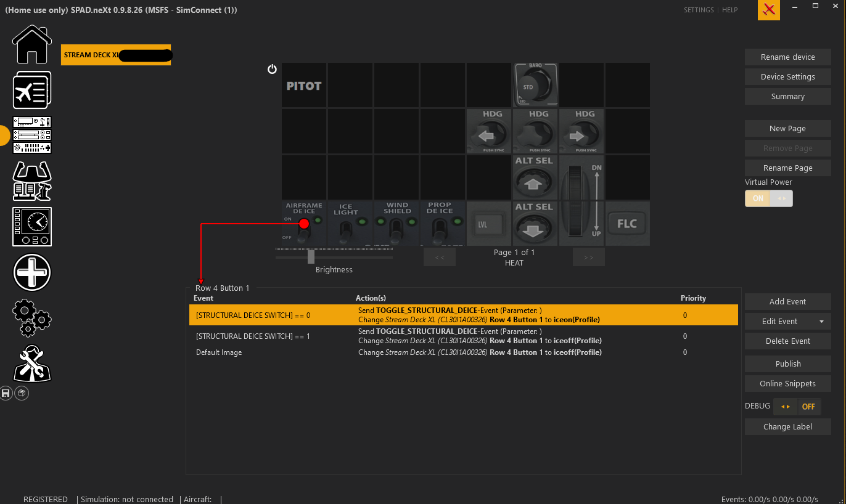This screenshot has width=846, height=504.
Task: Click the Row 4 Button 1 panel title
Action: (223, 288)
